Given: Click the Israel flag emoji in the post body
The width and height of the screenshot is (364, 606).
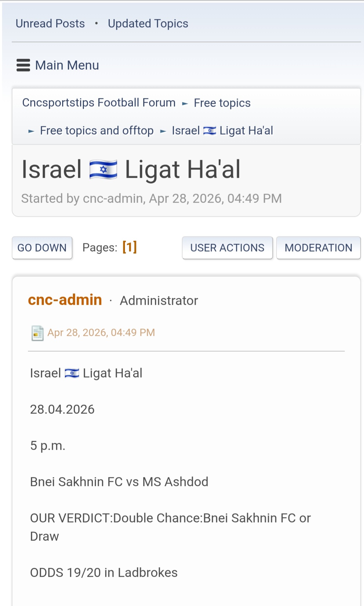Looking at the screenshot, I should pos(72,373).
